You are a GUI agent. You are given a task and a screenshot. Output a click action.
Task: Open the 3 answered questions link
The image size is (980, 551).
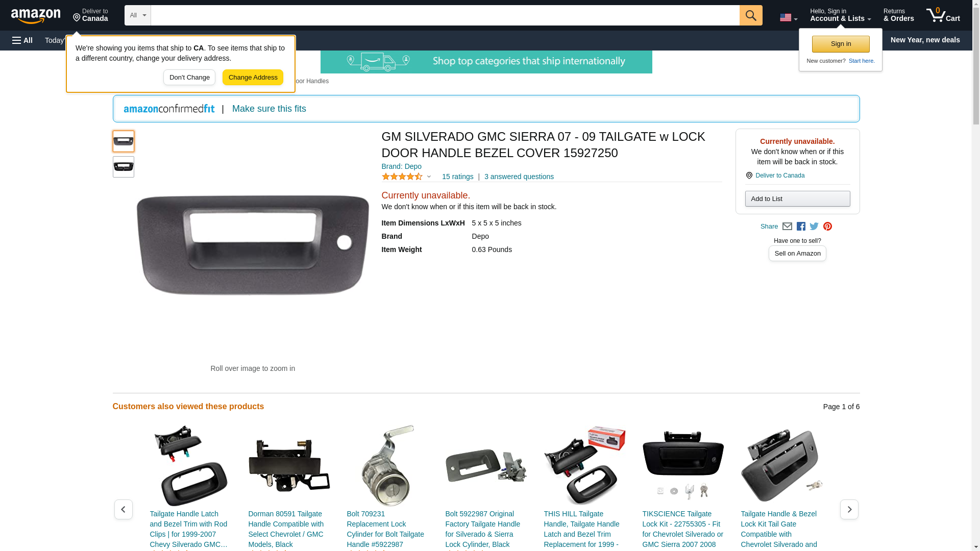tap(519, 177)
